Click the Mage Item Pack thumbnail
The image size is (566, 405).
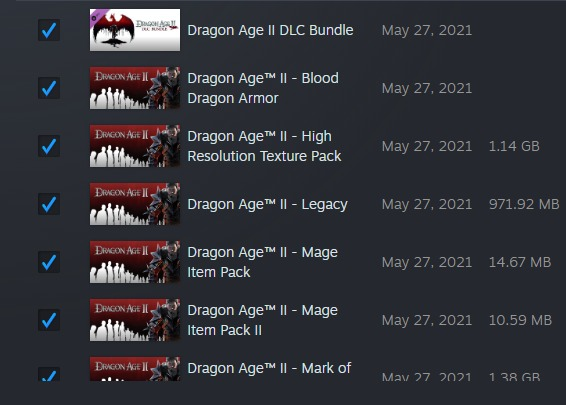[135, 262]
